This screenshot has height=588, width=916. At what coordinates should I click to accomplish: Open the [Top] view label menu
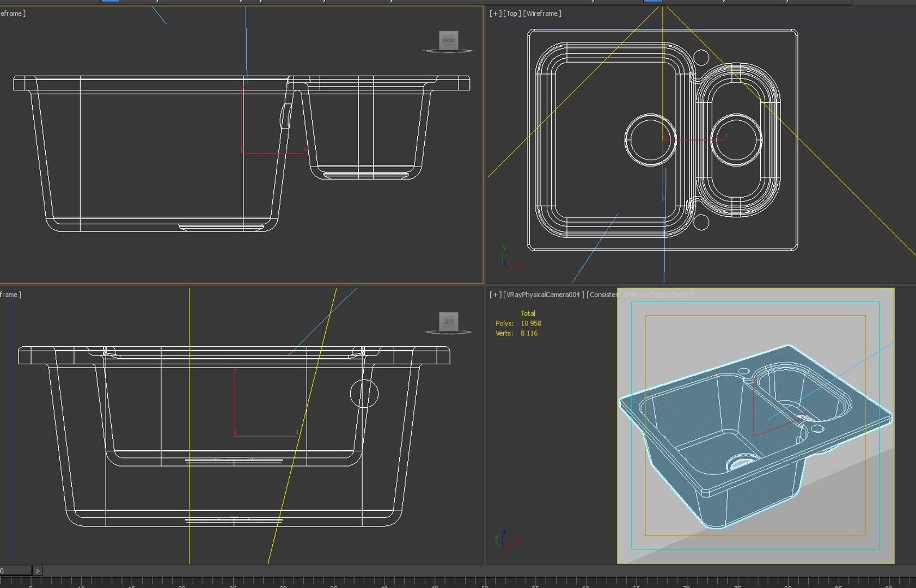click(511, 13)
